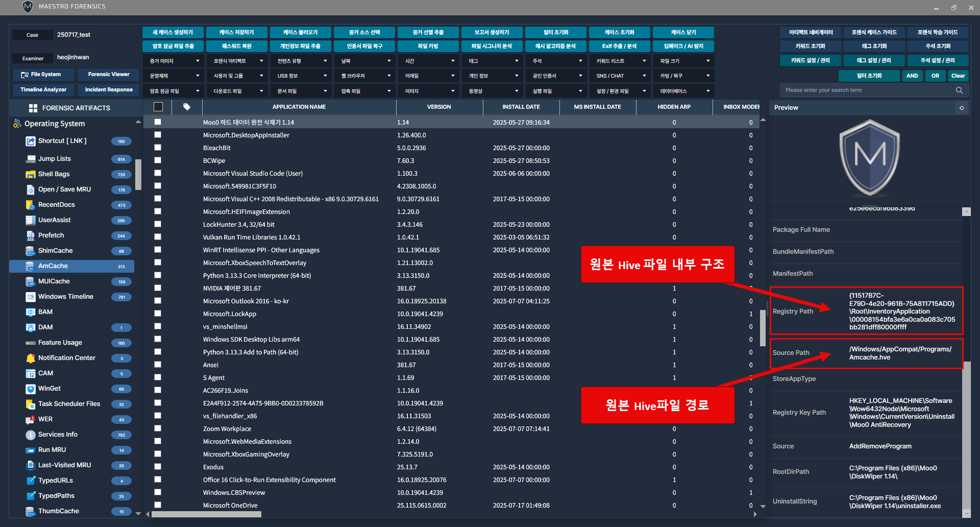Switch to the Forensic Viewer tab
The width and height of the screenshot is (980, 527).
[x=108, y=75]
